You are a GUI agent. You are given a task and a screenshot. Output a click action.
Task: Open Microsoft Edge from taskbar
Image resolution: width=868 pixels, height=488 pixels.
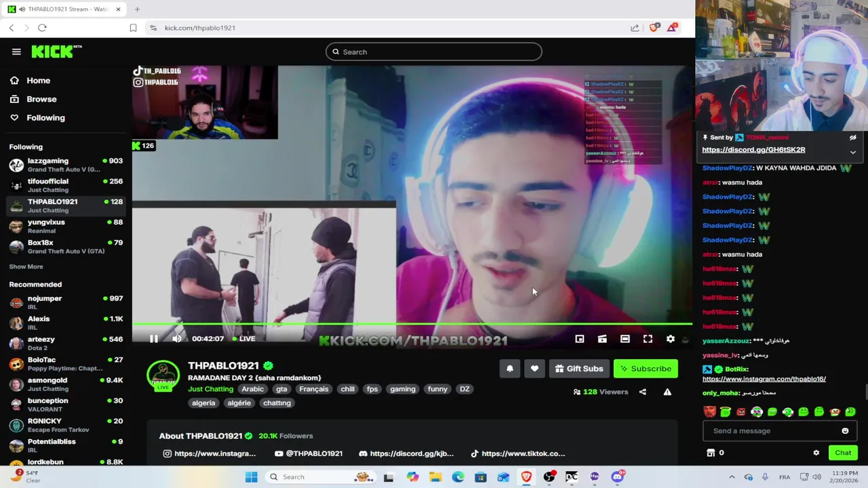pyautogui.click(x=458, y=477)
